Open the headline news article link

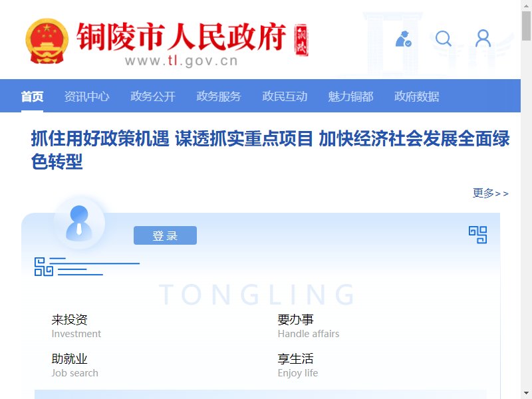[x=270, y=150]
